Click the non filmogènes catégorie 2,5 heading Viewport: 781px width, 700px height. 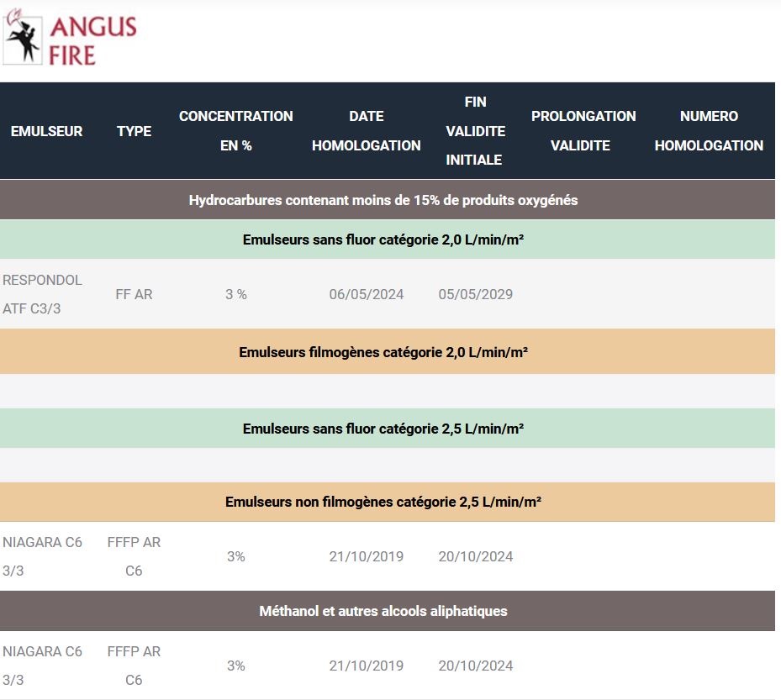tap(383, 502)
